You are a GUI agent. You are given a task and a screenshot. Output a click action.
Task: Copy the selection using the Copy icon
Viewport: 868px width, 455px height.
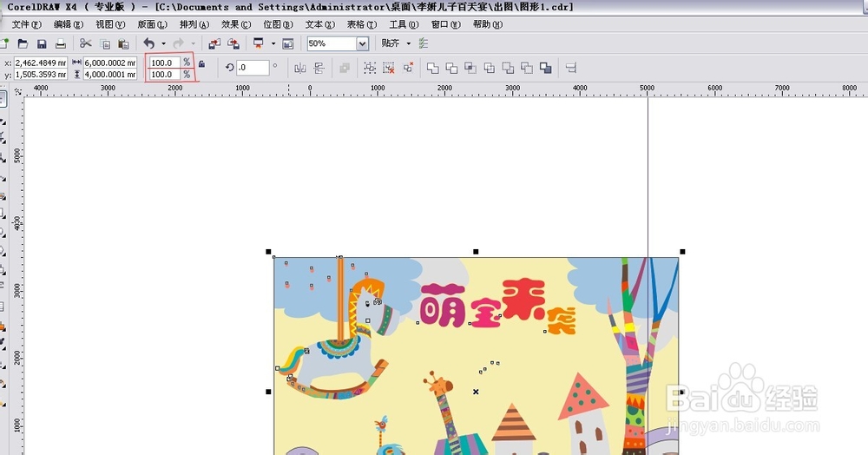(x=105, y=43)
